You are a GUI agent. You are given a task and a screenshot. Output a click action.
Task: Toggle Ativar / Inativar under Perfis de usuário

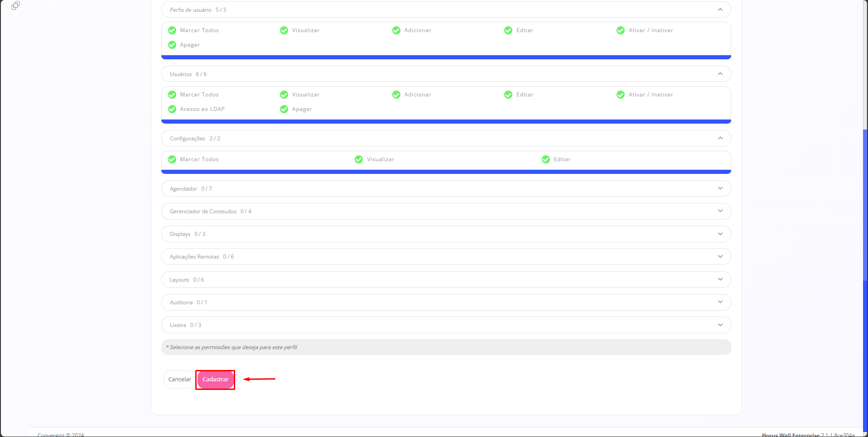(x=621, y=30)
